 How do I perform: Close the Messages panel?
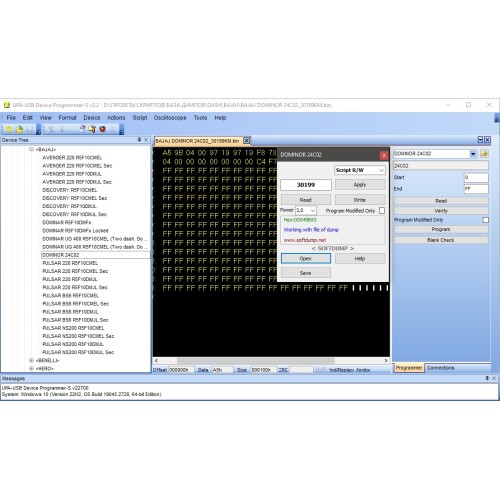[x=494, y=378]
